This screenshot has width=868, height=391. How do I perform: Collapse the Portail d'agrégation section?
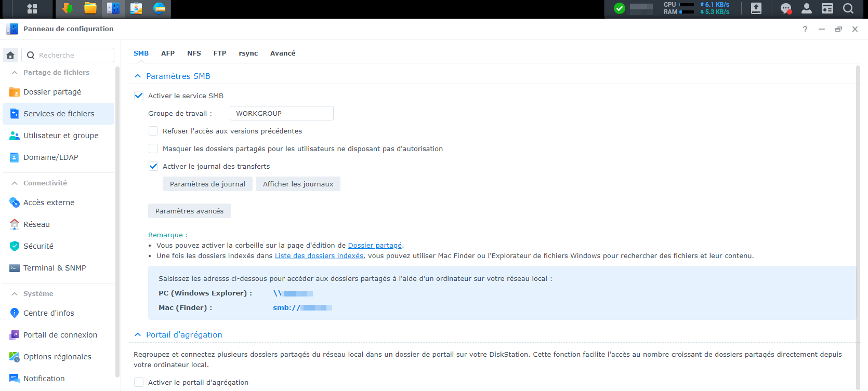[x=138, y=334]
